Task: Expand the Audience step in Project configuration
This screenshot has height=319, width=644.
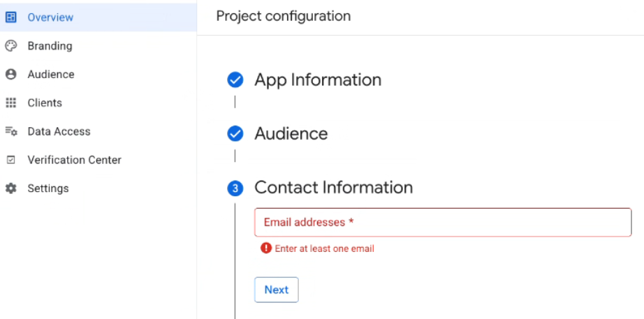Action: [291, 133]
